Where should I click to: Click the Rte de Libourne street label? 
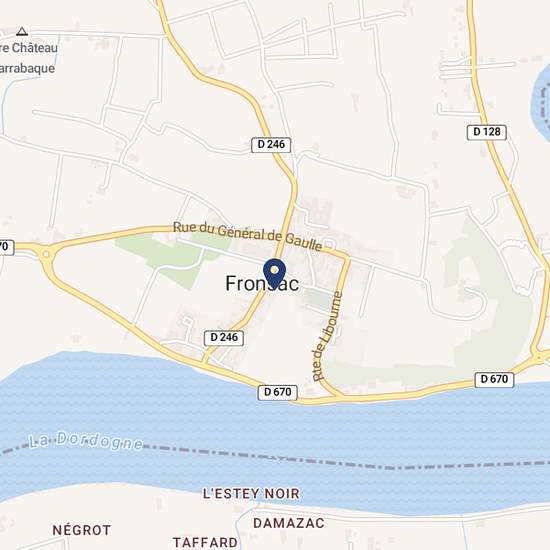click(x=327, y=336)
